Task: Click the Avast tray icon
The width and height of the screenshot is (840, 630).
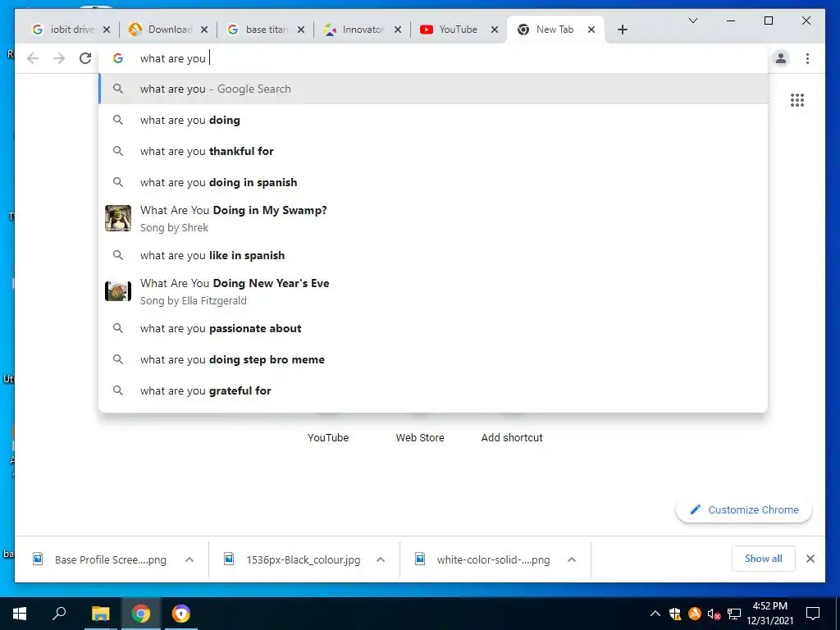Action: [695, 614]
